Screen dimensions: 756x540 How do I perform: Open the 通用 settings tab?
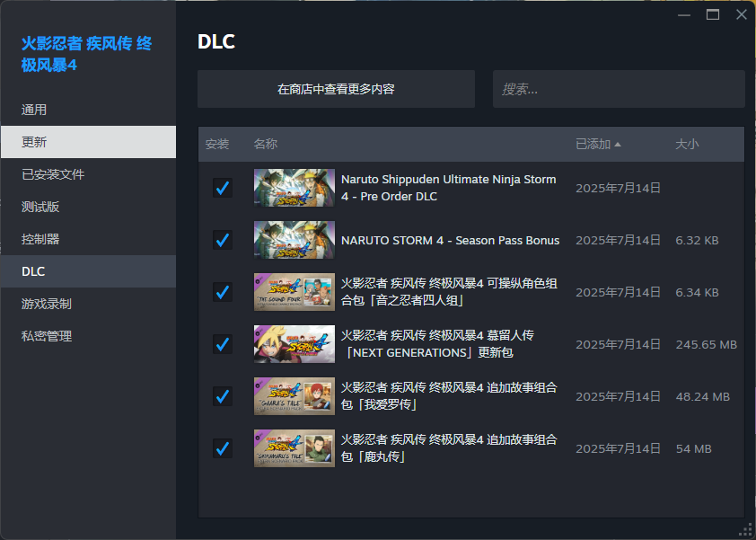(88, 110)
